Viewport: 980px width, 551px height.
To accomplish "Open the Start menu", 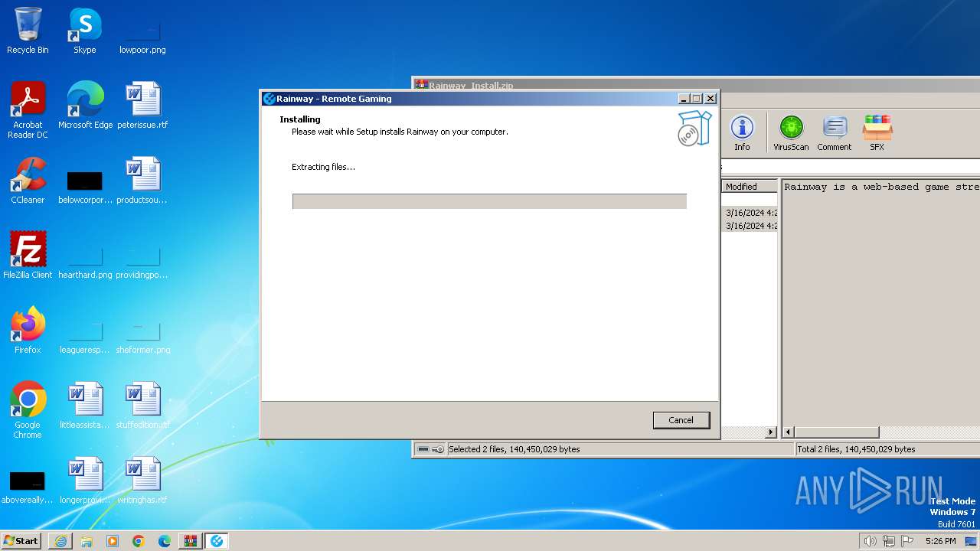I will pyautogui.click(x=21, y=540).
